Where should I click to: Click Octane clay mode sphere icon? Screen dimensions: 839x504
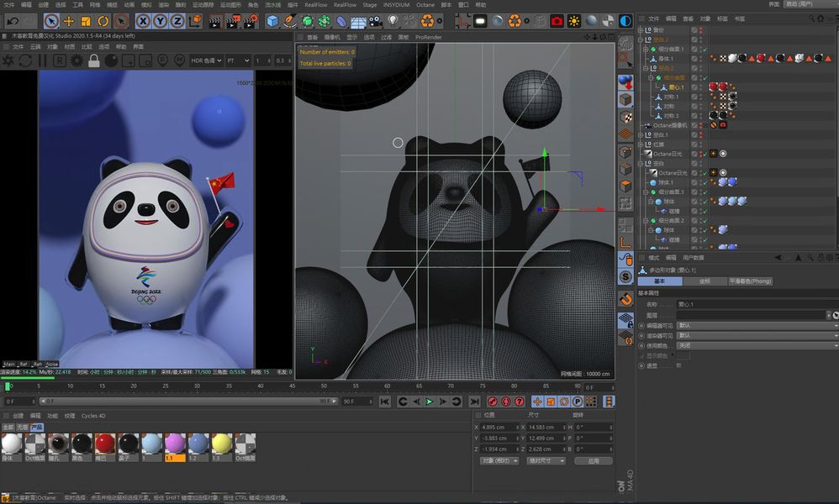click(111, 60)
